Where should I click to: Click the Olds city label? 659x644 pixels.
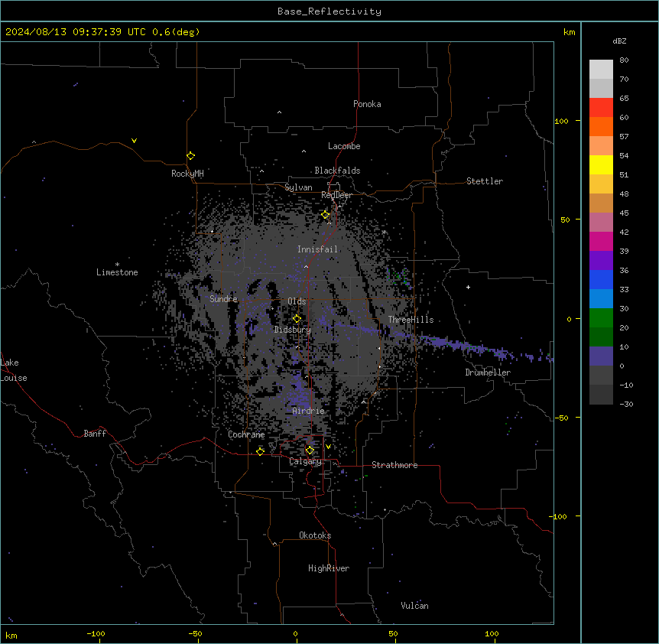point(297,301)
